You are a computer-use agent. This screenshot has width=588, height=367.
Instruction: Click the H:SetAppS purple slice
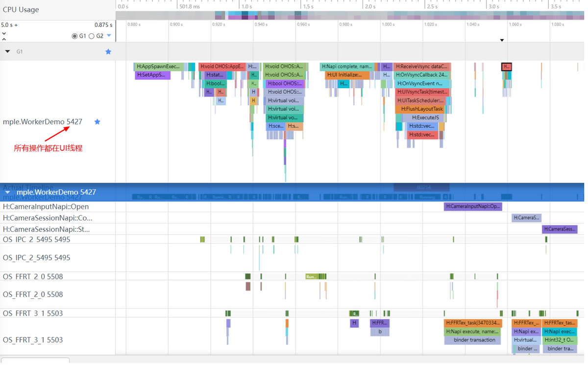pos(152,75)
